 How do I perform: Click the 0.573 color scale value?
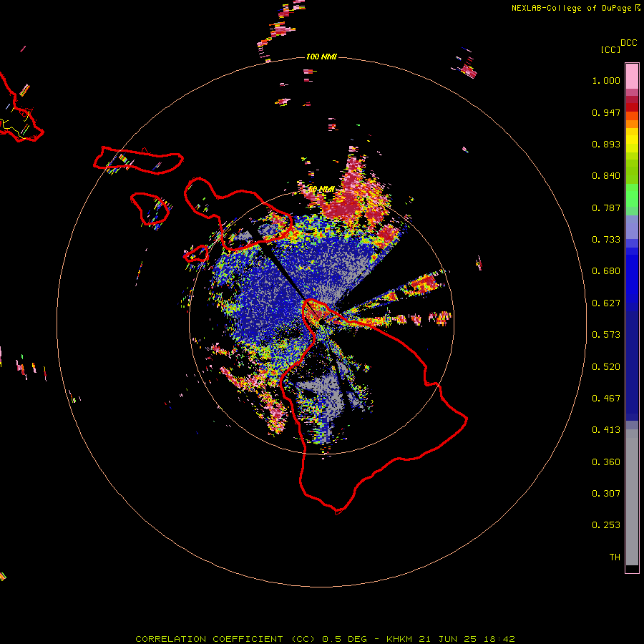click(x=606, y=335)
